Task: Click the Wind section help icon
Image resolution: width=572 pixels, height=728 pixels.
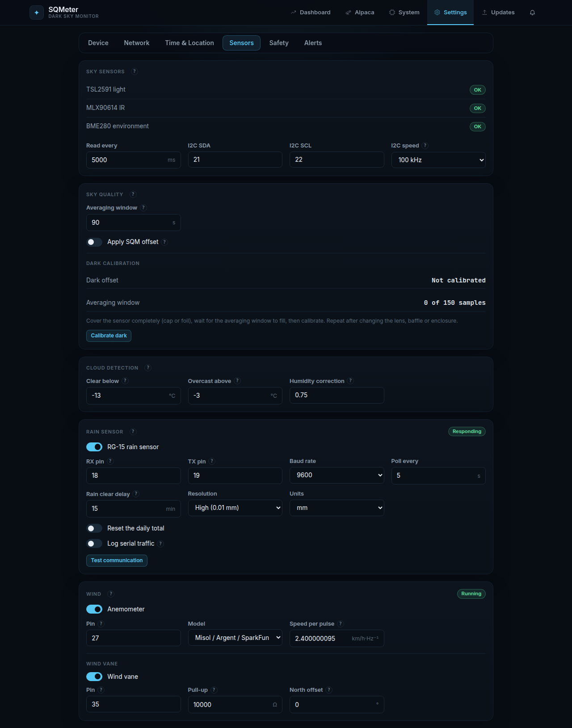Action: coord(111,593)
